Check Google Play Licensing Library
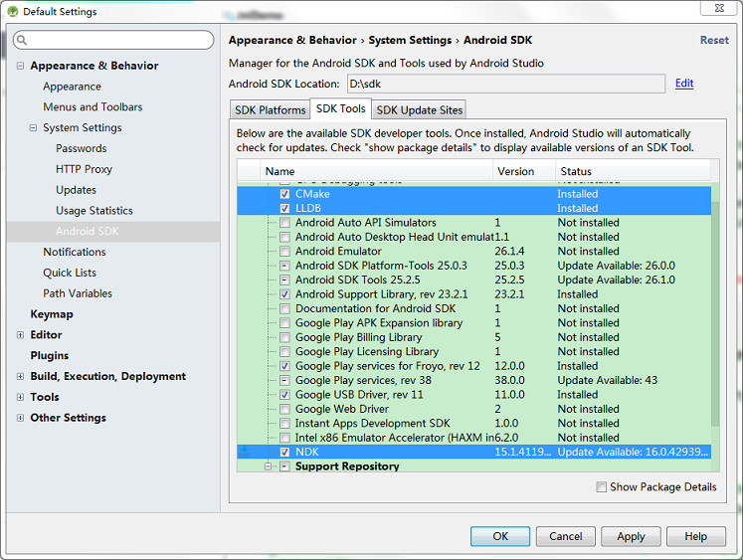Viewport: 743px width, 560px height. [x=284, y=351]
